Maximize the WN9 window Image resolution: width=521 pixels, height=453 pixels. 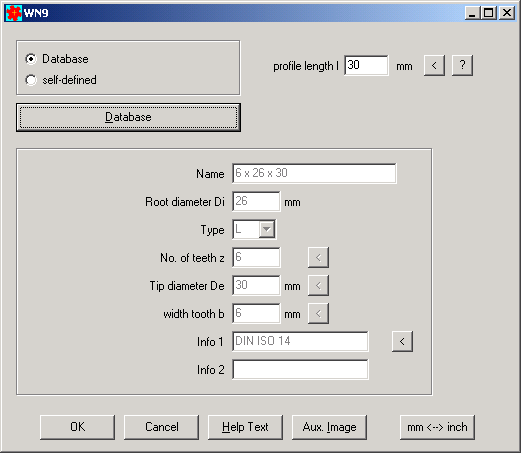[x=488, y=13]
